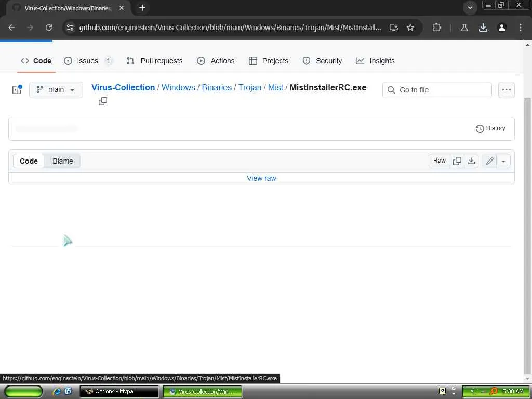Go back using browser back arrow
This screenshot has width=532, height=399.
click(x=11, y=28)
